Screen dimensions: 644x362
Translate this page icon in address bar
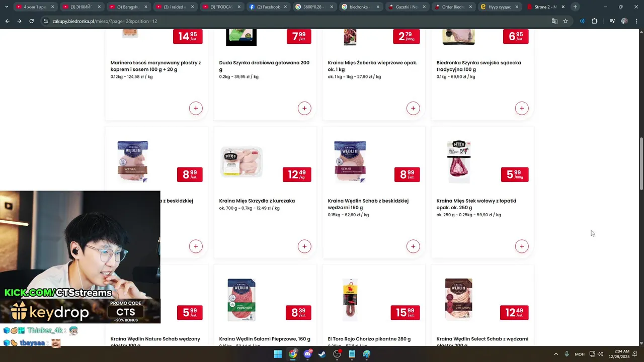[554, 21]
